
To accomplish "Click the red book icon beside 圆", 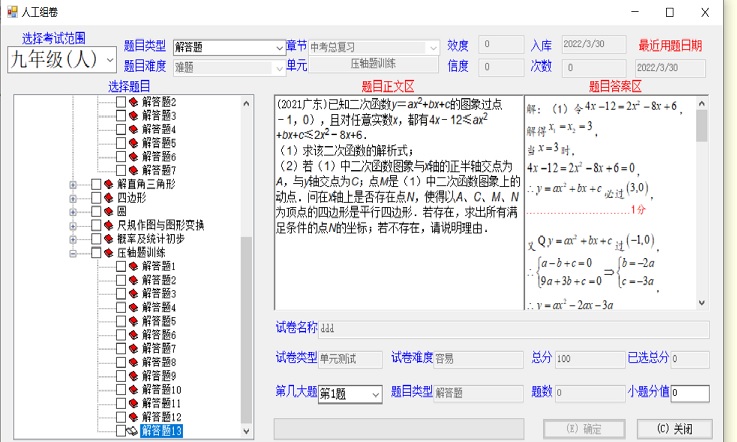I will coord(109,211).
